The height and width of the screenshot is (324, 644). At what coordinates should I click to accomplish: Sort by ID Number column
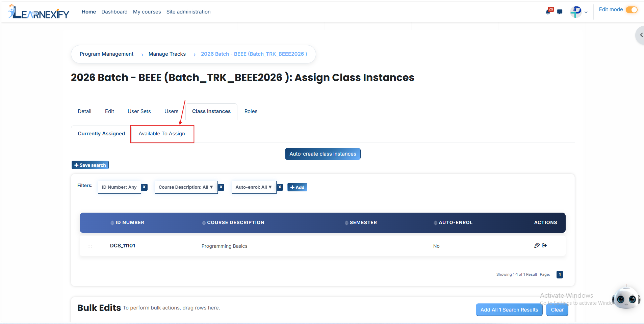click(x=127, y=222)
